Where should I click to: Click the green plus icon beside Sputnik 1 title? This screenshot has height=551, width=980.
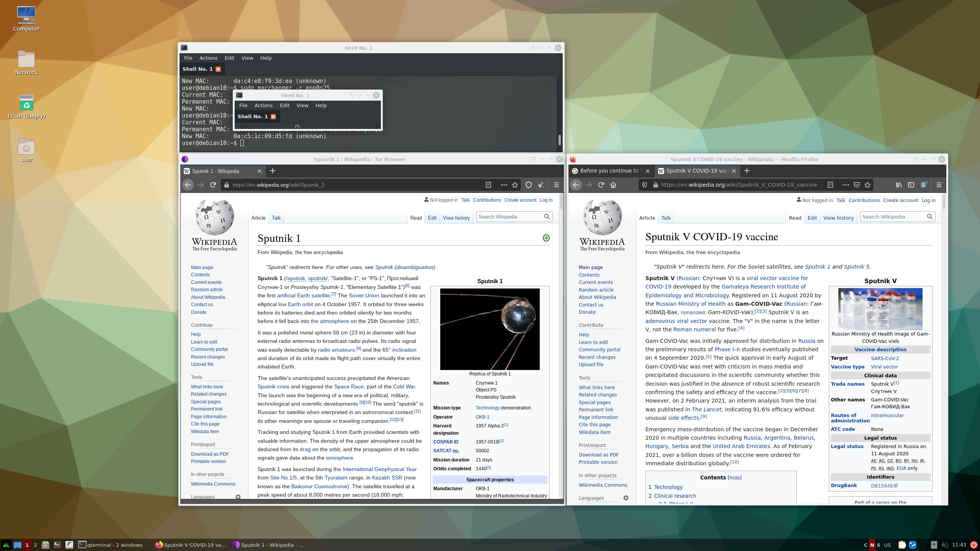tap(546, 238)
